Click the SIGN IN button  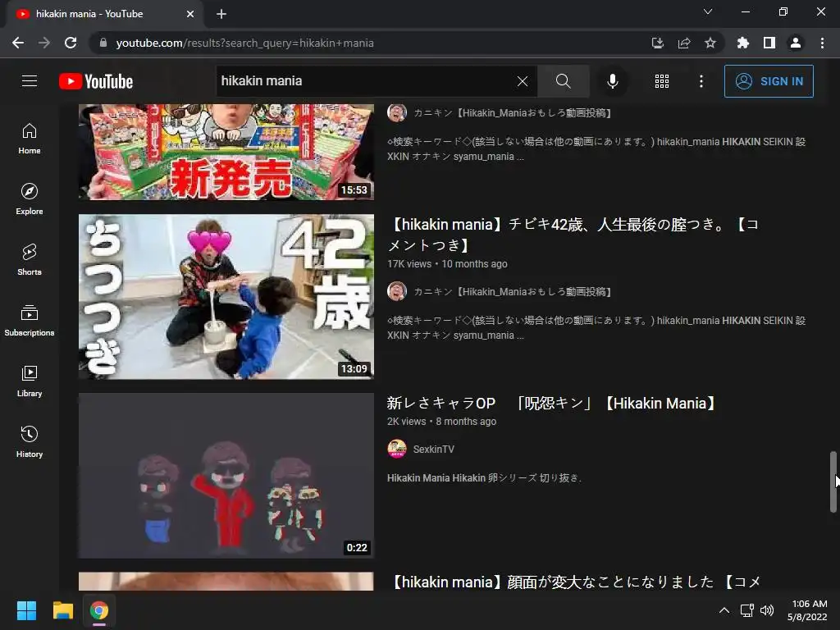coord(769,81)
